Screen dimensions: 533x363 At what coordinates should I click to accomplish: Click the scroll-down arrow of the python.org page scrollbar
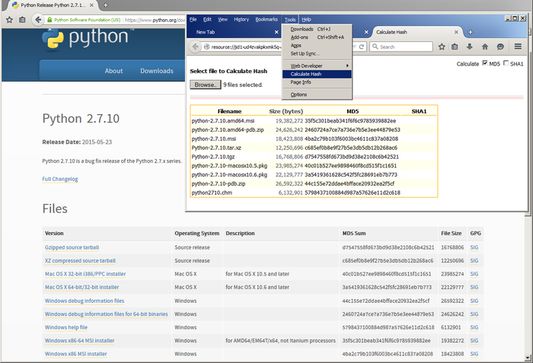(527, 358)
